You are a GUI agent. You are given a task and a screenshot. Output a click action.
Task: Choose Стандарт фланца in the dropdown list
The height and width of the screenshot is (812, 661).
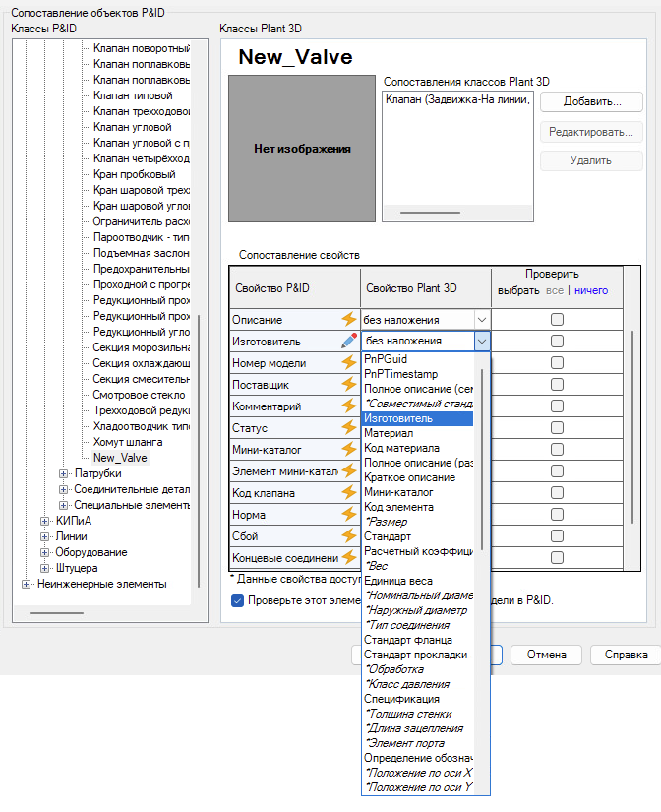(x=417, y=640)
